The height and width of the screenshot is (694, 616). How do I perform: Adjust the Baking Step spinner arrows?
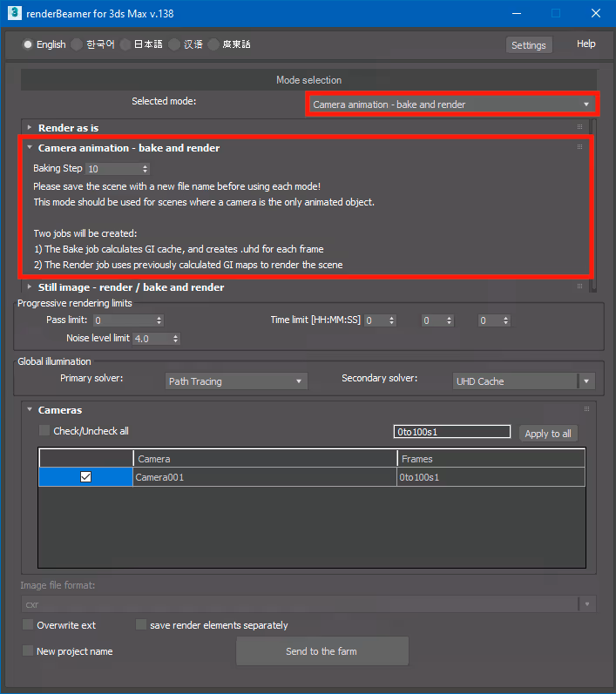pyautogui.click(x=145, y=169)
